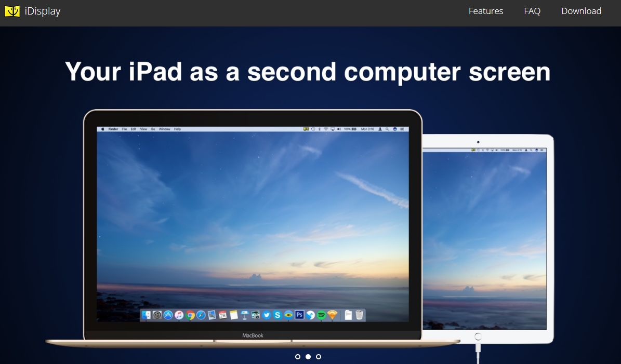The image size is (621, 364).
Task: Open the Trash in pictured dock
Action: (x=359, y=315)
